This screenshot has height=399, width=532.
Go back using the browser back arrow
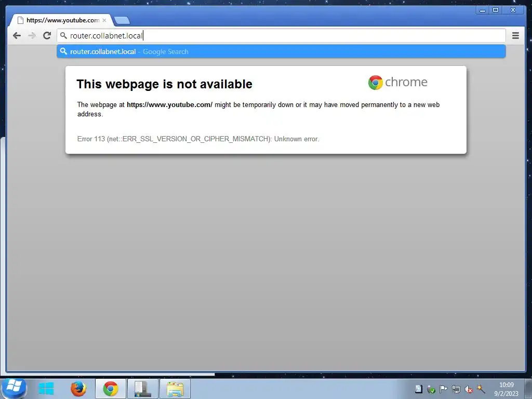[x=17, y=36]
